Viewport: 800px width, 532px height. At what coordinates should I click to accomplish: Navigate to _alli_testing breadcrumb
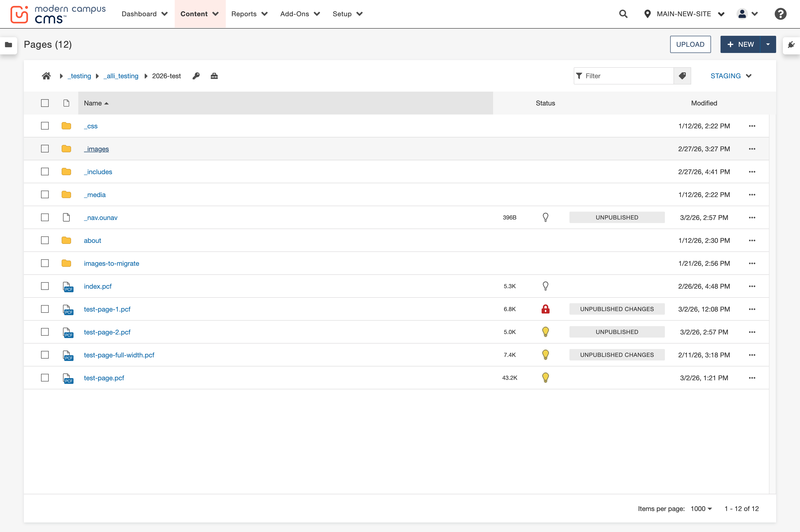[x=121, y=76]
